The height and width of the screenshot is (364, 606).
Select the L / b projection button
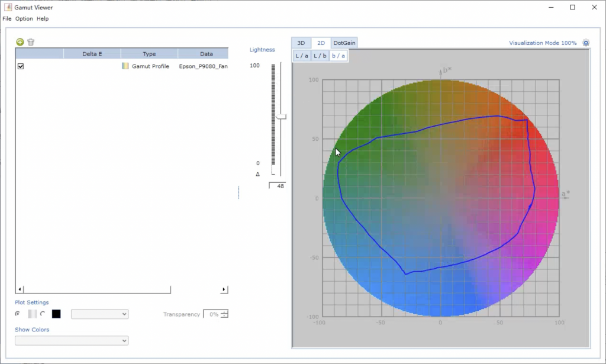click(x=320, y=56)
